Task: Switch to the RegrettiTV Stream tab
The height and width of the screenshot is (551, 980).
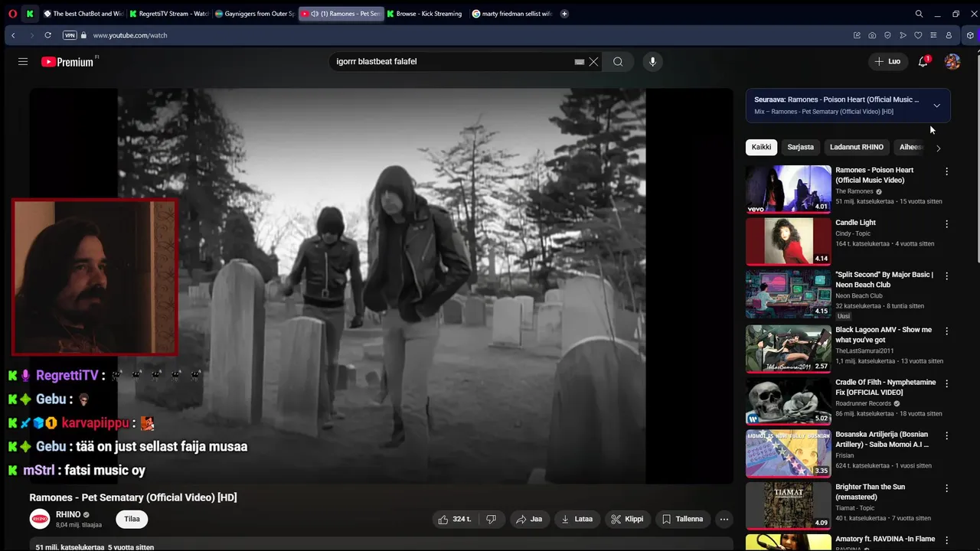Action: [x=169, y=14]
